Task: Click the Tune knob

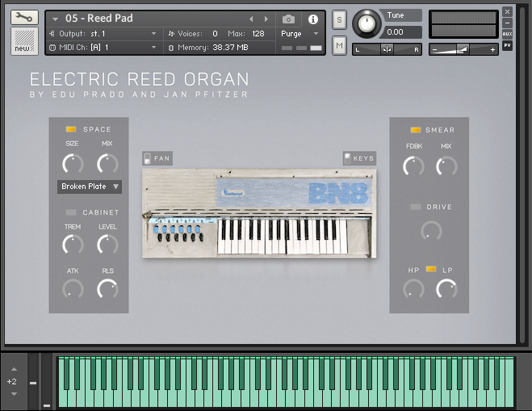Action: pos(367,23)
